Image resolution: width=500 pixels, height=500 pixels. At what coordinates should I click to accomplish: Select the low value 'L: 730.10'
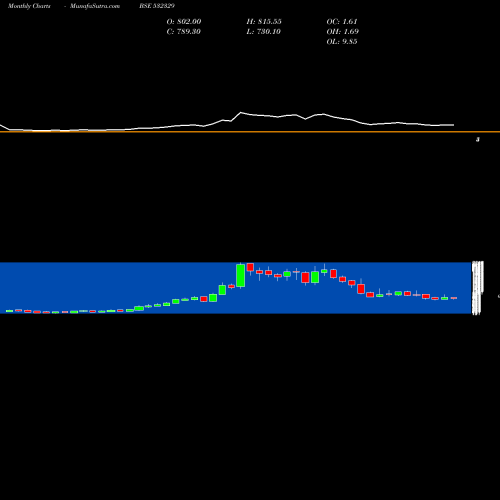coord(264,32)
